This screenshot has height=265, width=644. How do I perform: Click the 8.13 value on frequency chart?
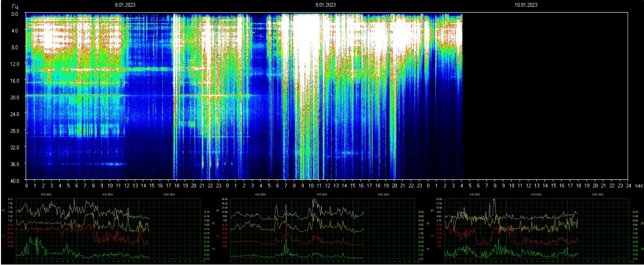(x=10, y=199)
